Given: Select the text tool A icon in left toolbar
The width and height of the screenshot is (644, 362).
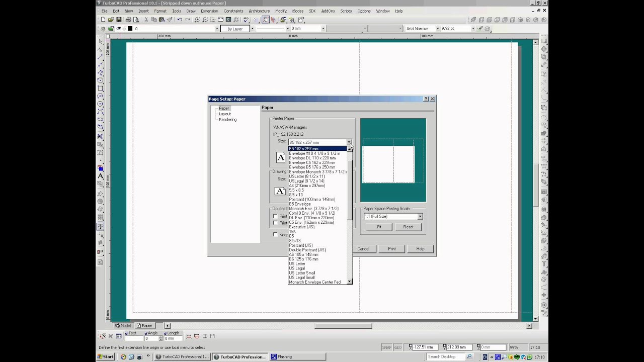Looking at the screenshot, I should pyautogui.click(x=101, y=176).
